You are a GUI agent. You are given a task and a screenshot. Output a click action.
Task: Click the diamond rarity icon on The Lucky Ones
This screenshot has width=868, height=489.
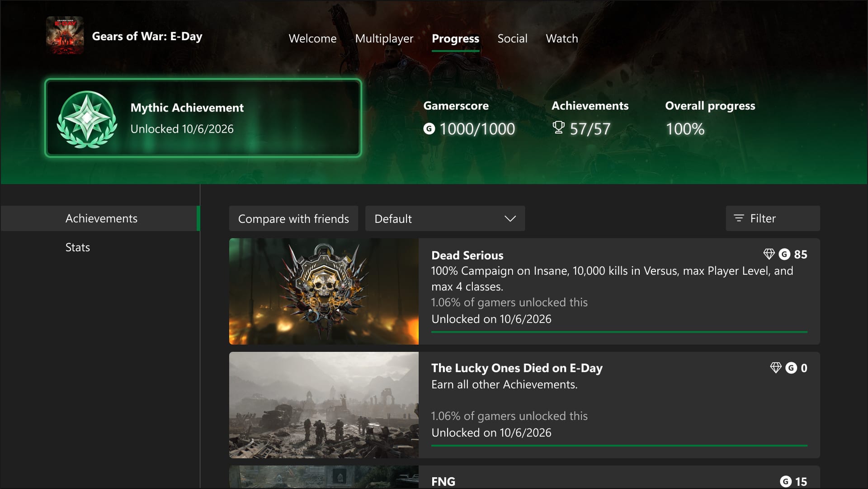[776, 368]
